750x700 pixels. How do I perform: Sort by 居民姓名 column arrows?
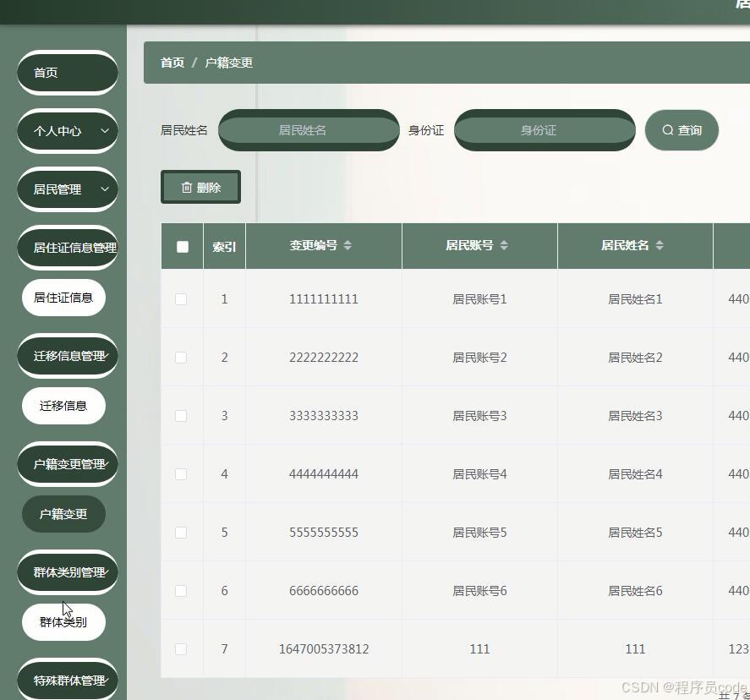pos(660,245)
